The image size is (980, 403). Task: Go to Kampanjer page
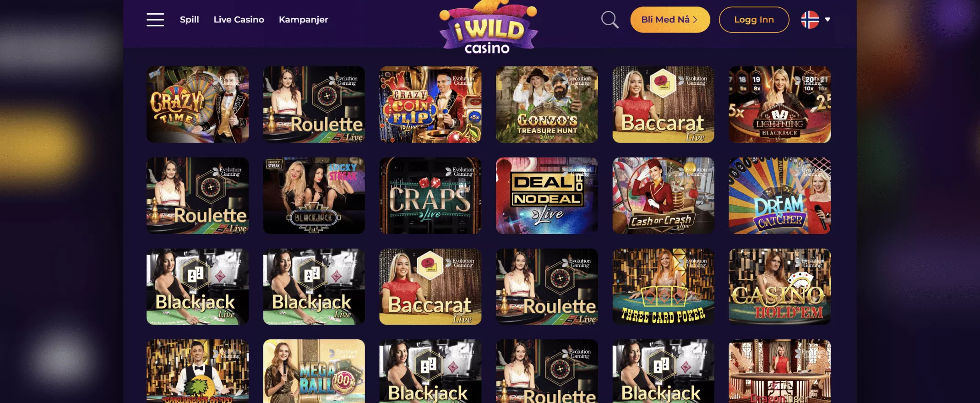coord(303,20)
